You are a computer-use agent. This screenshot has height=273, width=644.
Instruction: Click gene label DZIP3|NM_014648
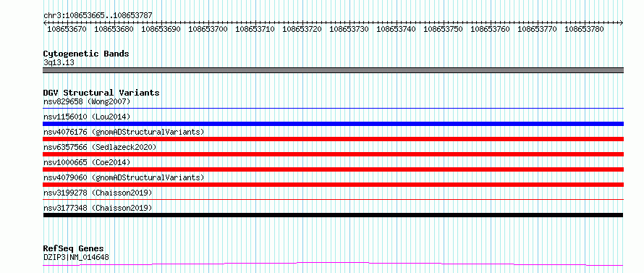[x=76, y=258]
